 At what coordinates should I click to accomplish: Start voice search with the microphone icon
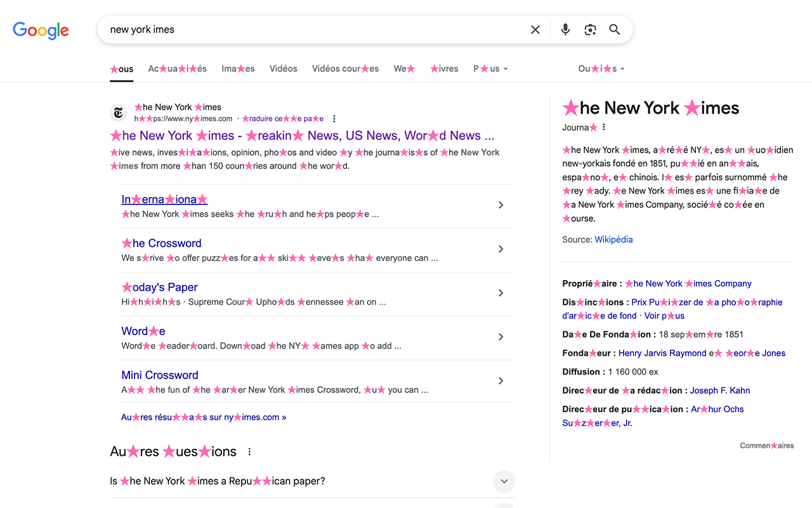coord(565,30)
